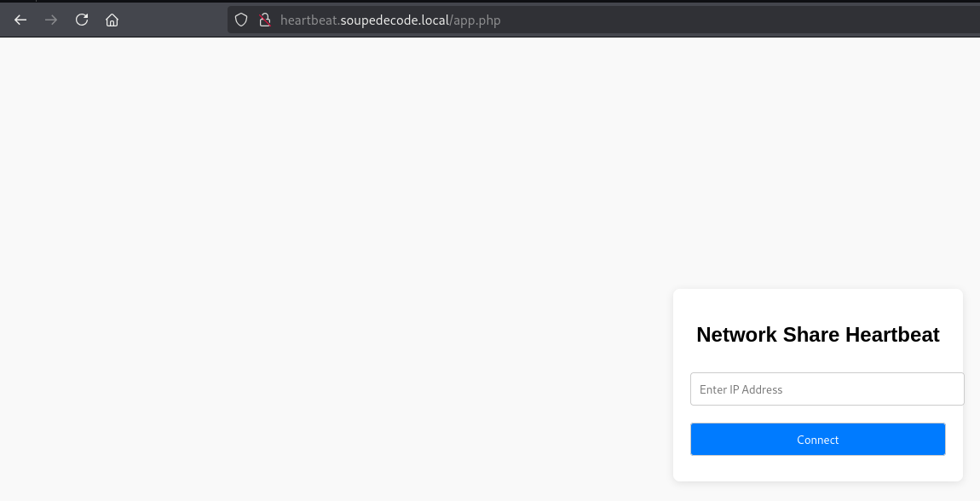This screenshot has width=980, height=501.
Task: Click card padding above the heading
Action: 817,305
